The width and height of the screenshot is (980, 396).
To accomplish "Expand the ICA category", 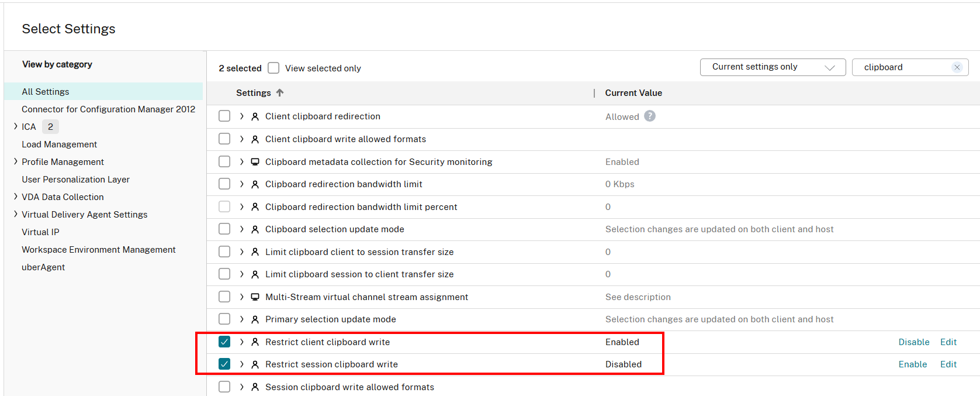I will point(16,126).
